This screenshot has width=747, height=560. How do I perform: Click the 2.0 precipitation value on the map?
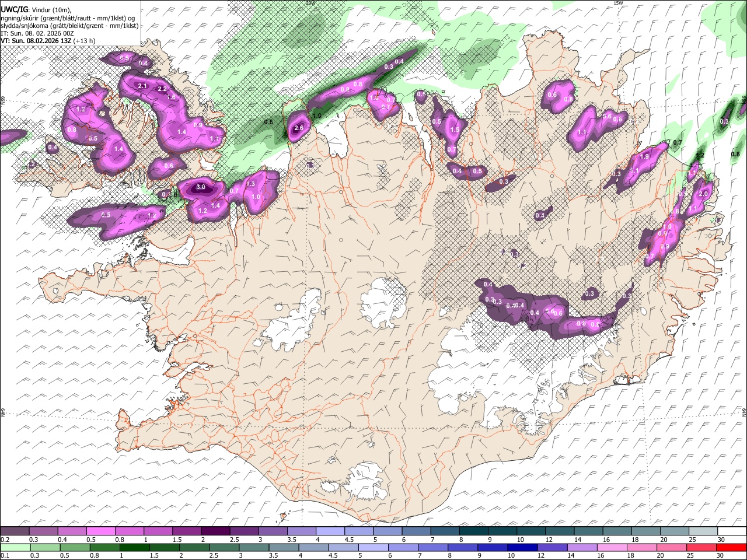coord(703,194)
